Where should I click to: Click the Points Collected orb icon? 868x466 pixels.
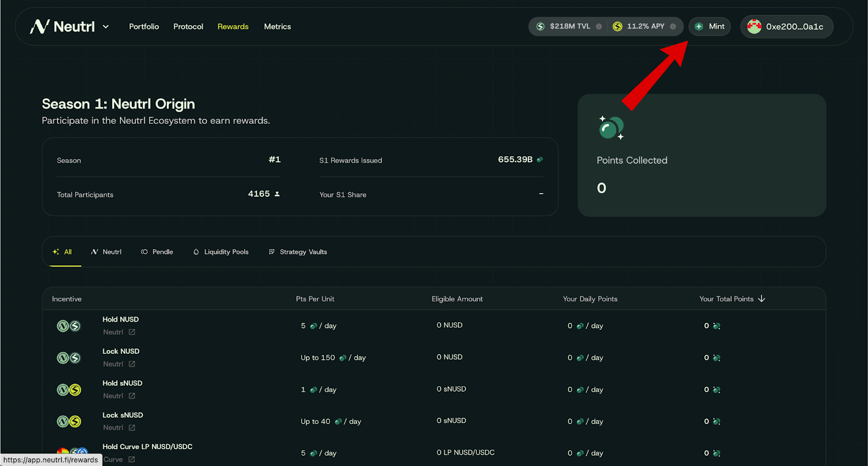click(x=611, y=128)
